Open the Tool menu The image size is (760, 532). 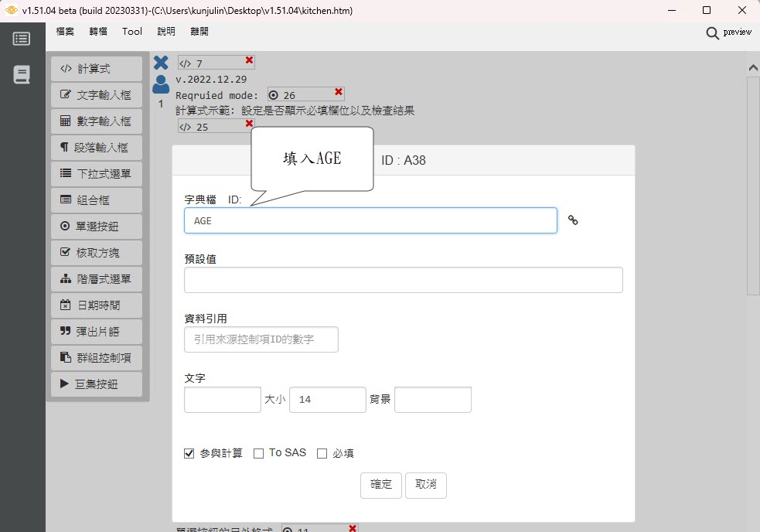(x=132, y=32)
